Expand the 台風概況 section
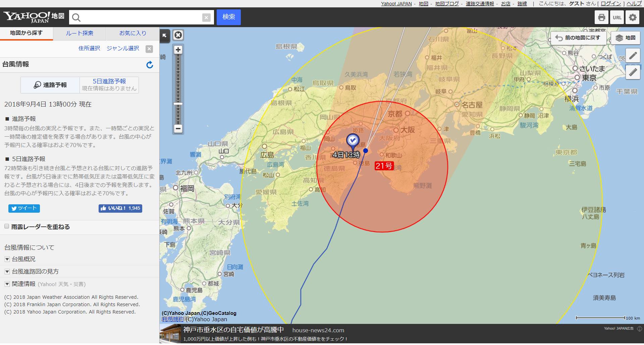Viewport: 644px width, 345px height. tap(7, 259)
